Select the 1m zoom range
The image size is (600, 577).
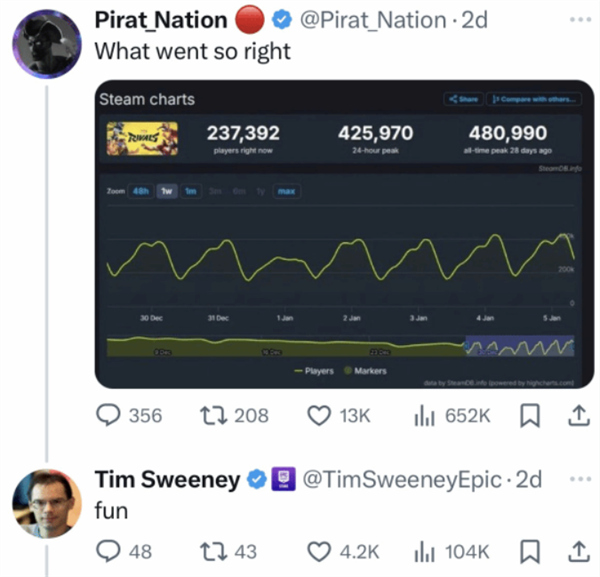click(189, 190)
